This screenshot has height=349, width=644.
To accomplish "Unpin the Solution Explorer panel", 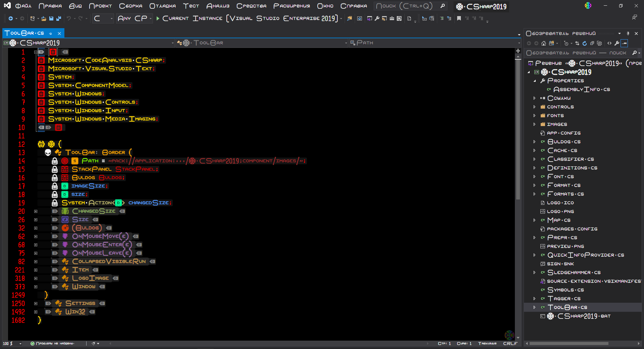I will 628,33.
